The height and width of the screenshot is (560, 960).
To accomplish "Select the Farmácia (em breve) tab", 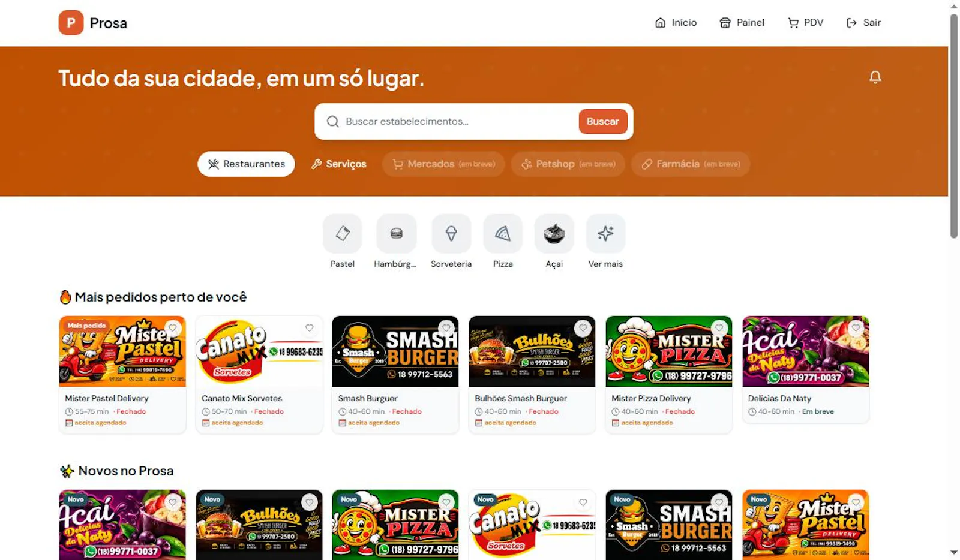I will [x=690, y=164].
